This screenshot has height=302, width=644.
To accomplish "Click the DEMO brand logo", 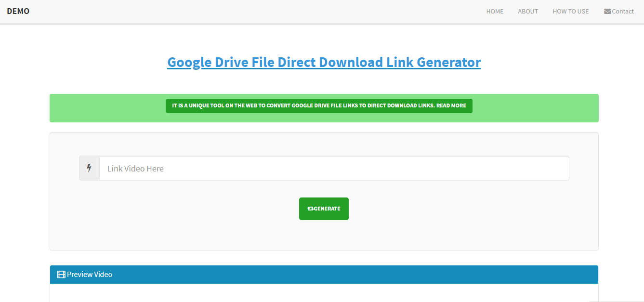I will point(18,11).
